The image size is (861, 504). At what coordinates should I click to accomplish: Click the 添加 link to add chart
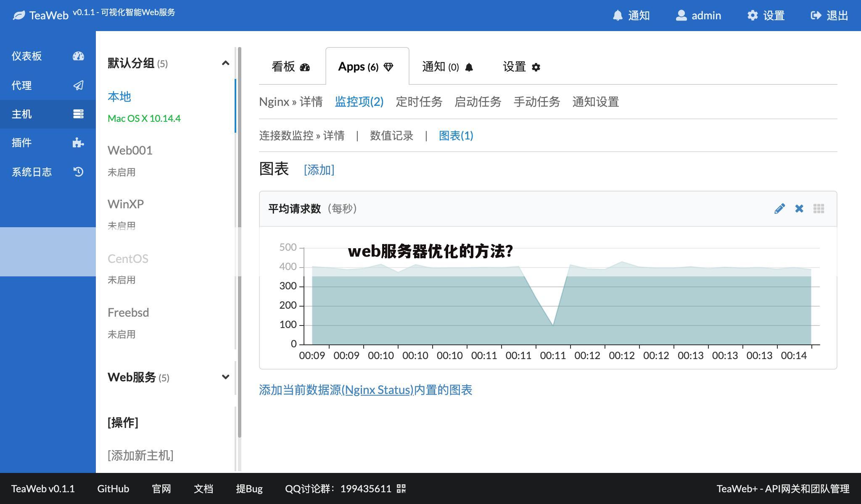[x=319, y=170]
